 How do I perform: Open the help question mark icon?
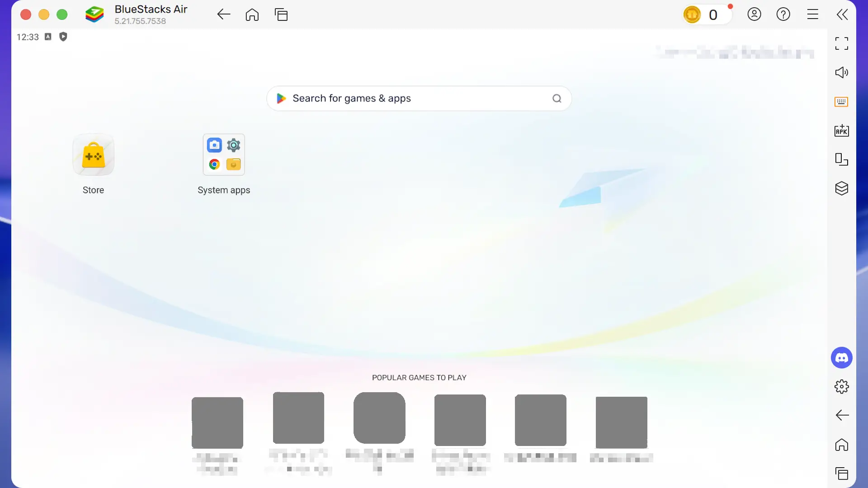(783, 14)
